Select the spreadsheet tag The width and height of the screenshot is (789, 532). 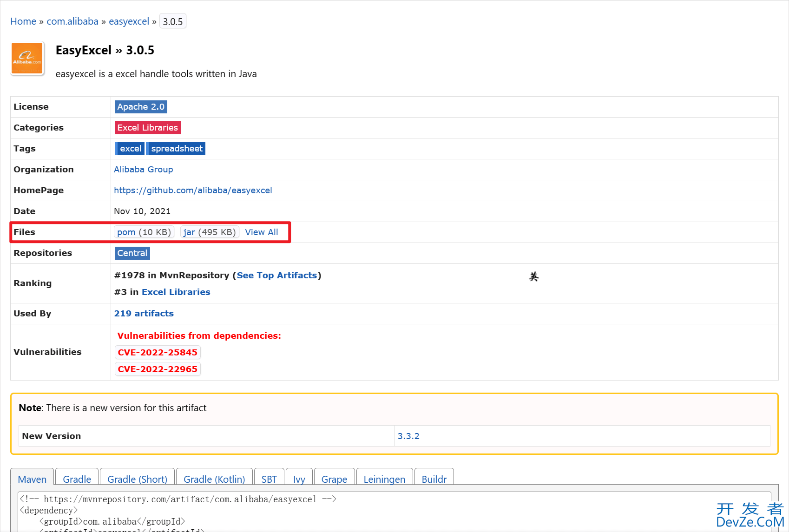coord(177,149)
